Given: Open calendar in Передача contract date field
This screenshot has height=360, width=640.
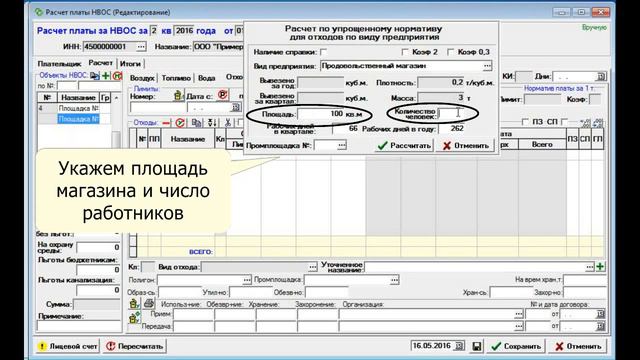Looking at the screenshot, I should click(x=600, y=326).
